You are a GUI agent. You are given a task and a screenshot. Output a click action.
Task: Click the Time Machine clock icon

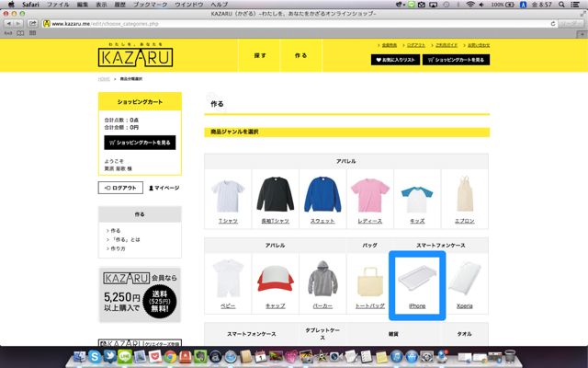coord(447,5)
